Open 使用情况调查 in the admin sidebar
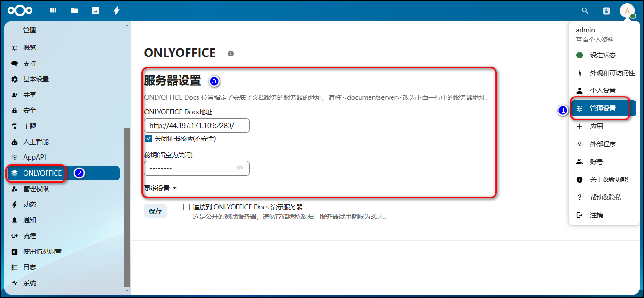The image size is (644, 298). click(x=63, y=251)
